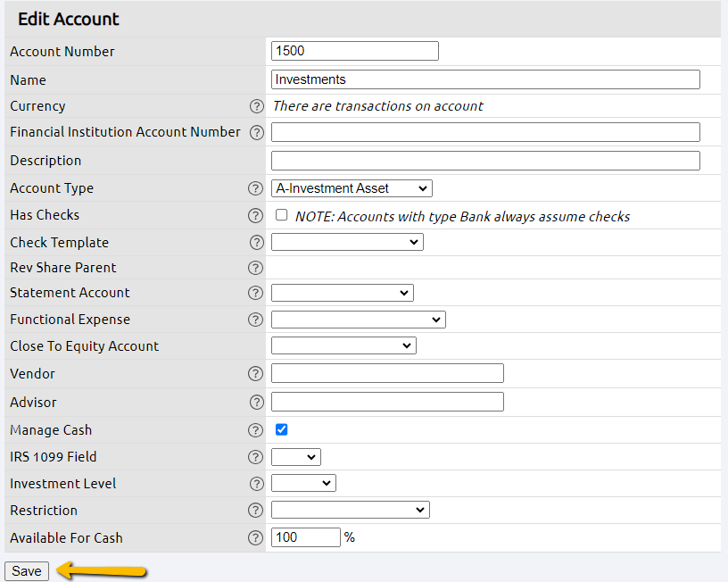Click the Functional Expense help icon
The height and width of the screenshot is (582, 728).
click(x=256, y=319)
